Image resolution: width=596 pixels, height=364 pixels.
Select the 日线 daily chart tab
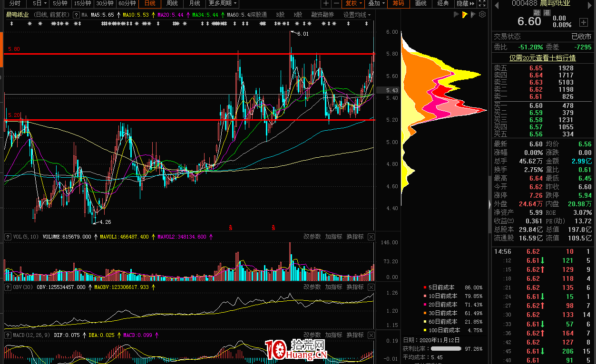coord(150,3)
